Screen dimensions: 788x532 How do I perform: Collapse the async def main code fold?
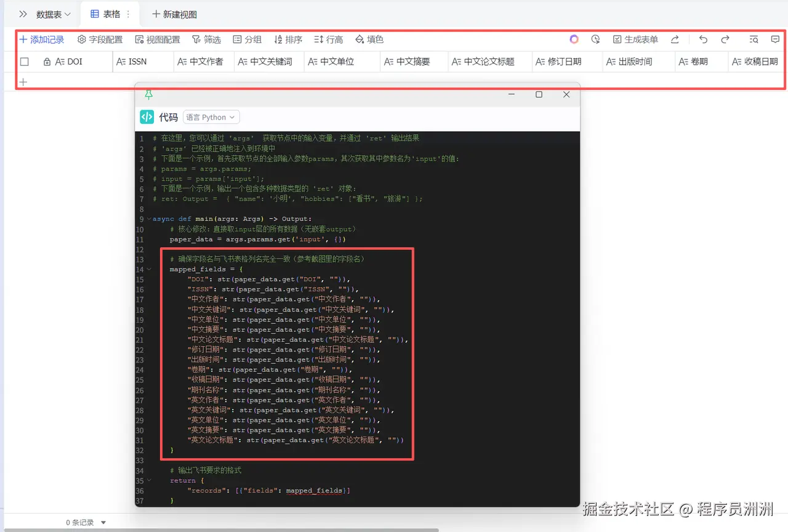click(148, 219)
